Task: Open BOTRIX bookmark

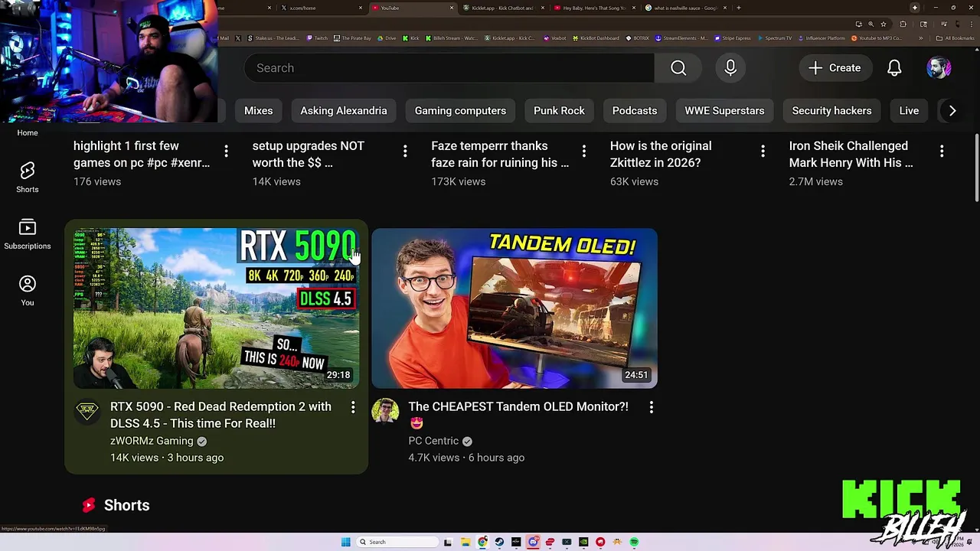Action: (x=637, y=37)
